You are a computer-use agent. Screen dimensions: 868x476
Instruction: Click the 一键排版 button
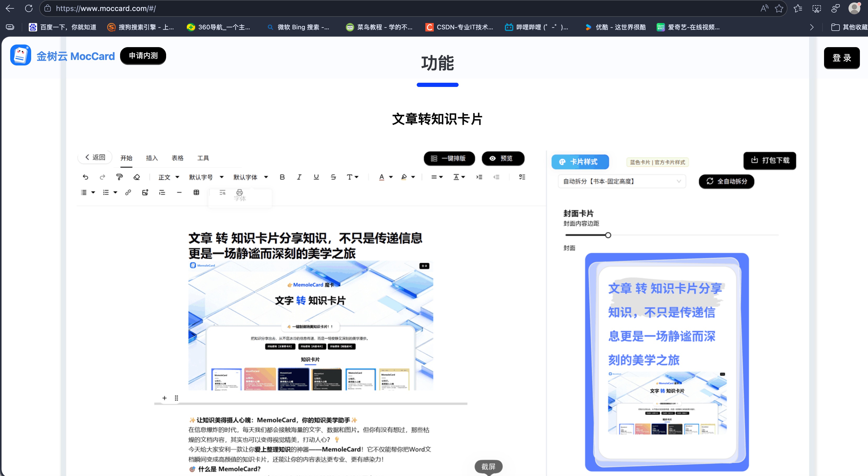449,158
